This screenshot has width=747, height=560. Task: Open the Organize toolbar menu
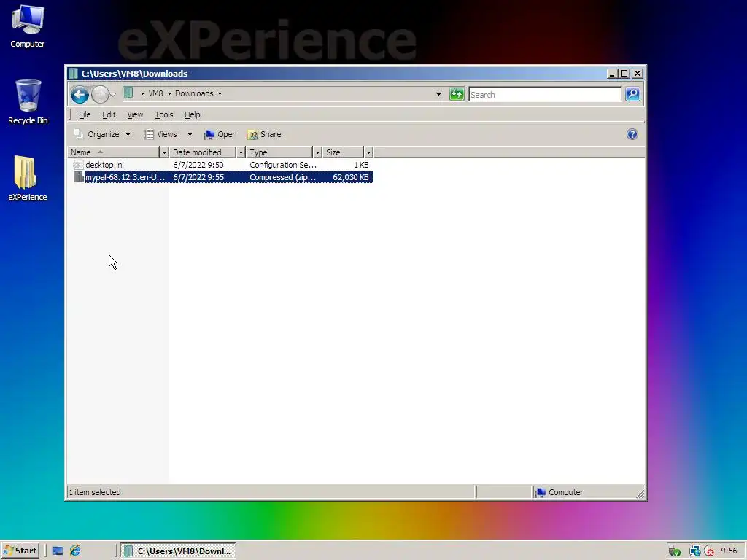(x=102, y=134)
